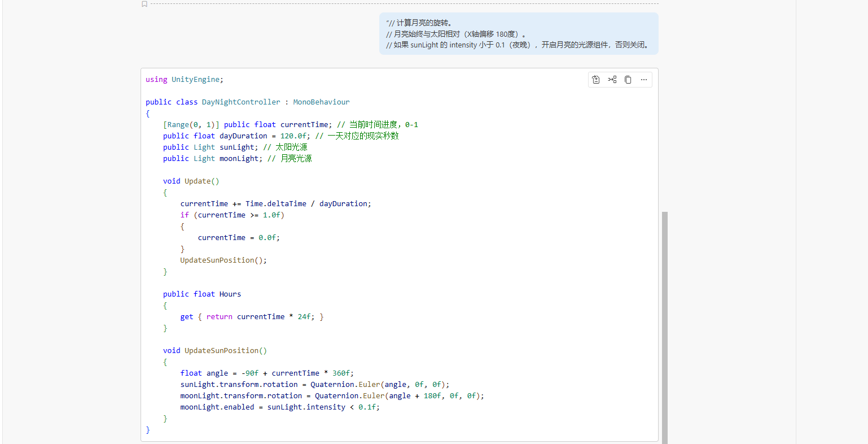Click the using UnityEngine line
Viewport: 868px width, 444px height.
[184, 80]
